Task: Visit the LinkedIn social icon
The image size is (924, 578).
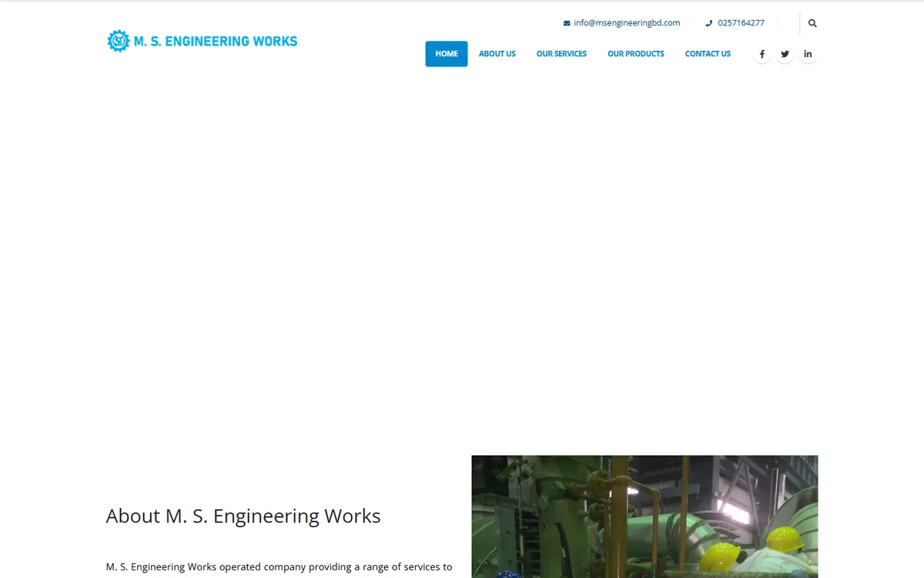Action: click(x=808, y=54)
